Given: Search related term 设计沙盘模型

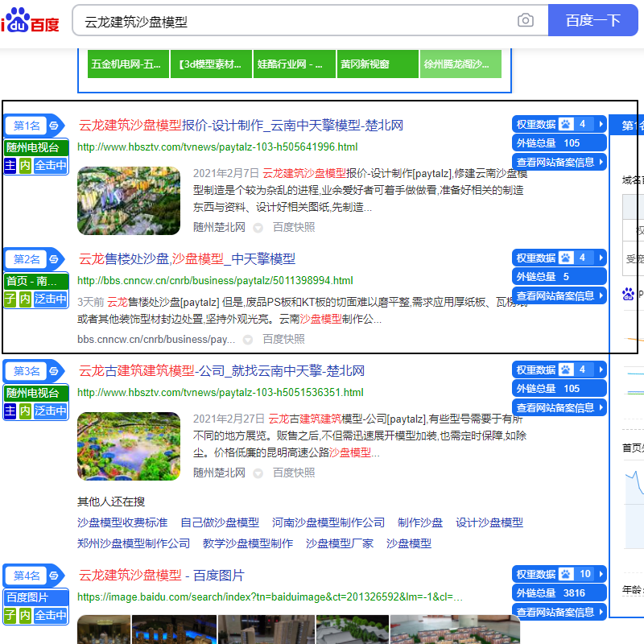Looking at the screenshot, I should click(489, 522).
